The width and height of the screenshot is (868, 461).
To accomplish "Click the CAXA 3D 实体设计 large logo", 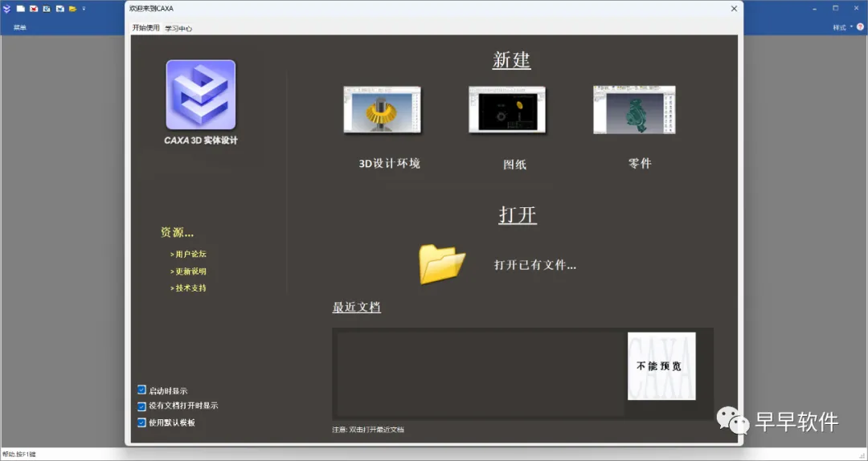I will point(201,95).
